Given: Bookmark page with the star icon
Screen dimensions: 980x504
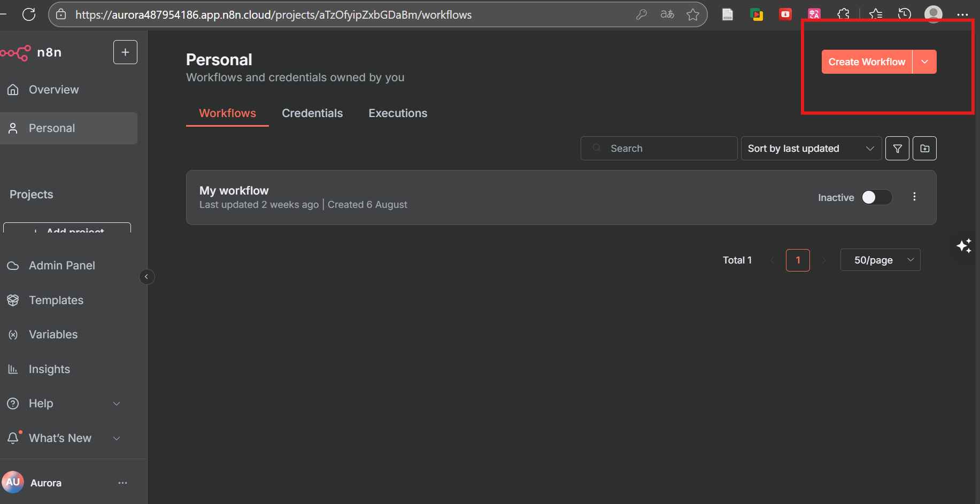Looking at the screenshot, I should (x=693, y=14).
